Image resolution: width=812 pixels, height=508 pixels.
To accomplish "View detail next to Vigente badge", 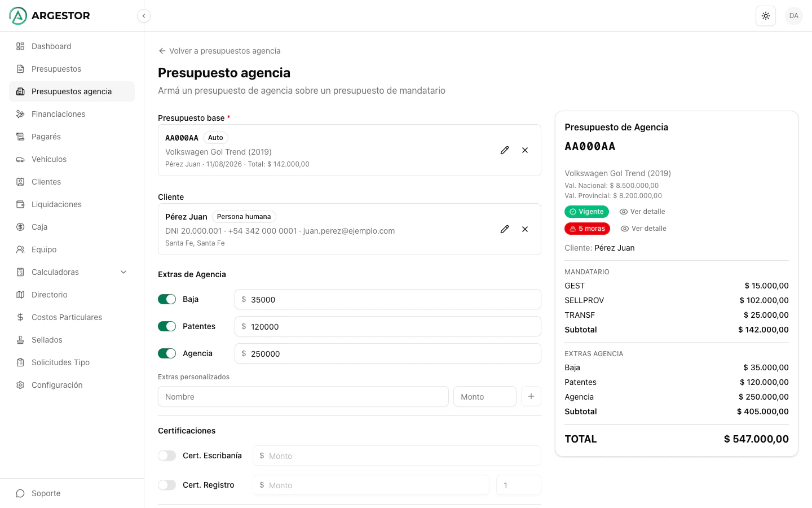I will pos(642,212).
